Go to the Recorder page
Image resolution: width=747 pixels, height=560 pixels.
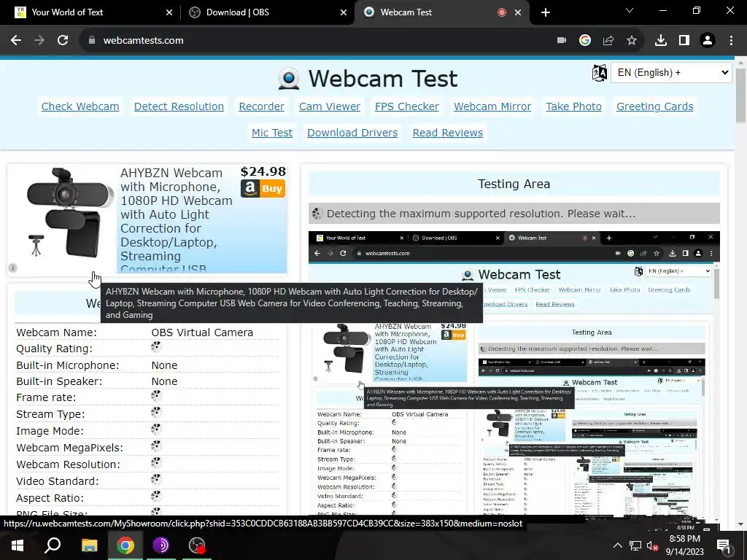(262, 106)
